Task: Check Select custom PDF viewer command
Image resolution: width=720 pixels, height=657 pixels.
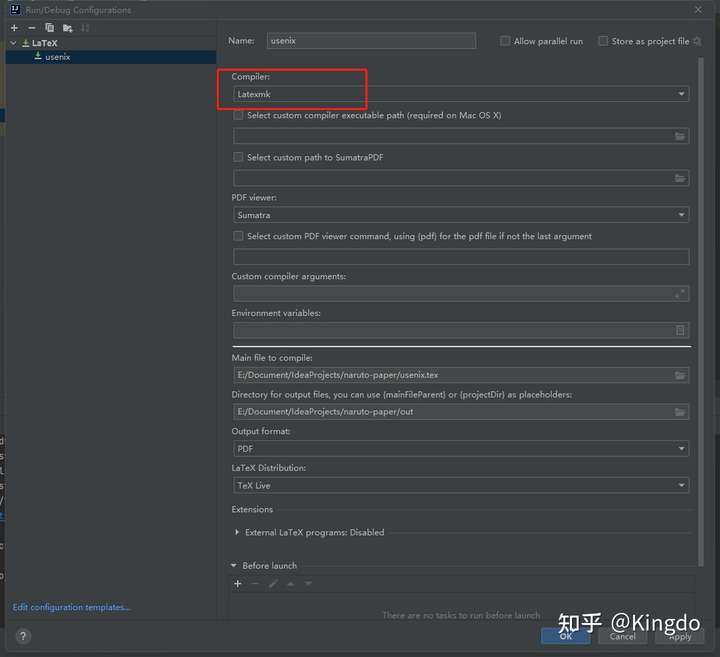Action: click(238, 236)
